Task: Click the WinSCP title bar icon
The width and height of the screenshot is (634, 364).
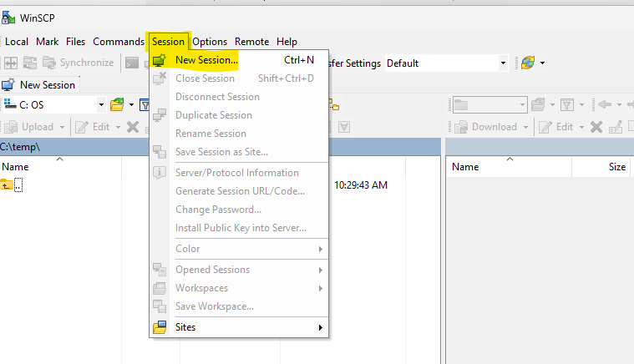Action: point(8,18)
